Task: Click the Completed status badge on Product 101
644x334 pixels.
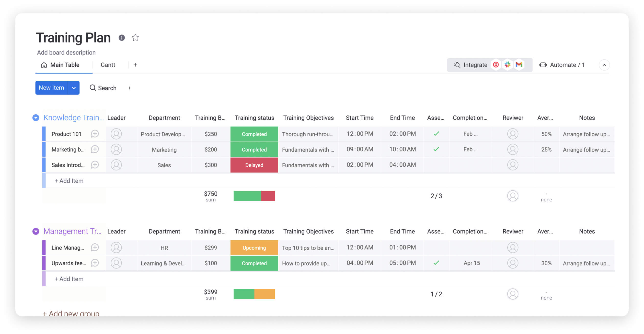Action: click(x=254, y=134)
